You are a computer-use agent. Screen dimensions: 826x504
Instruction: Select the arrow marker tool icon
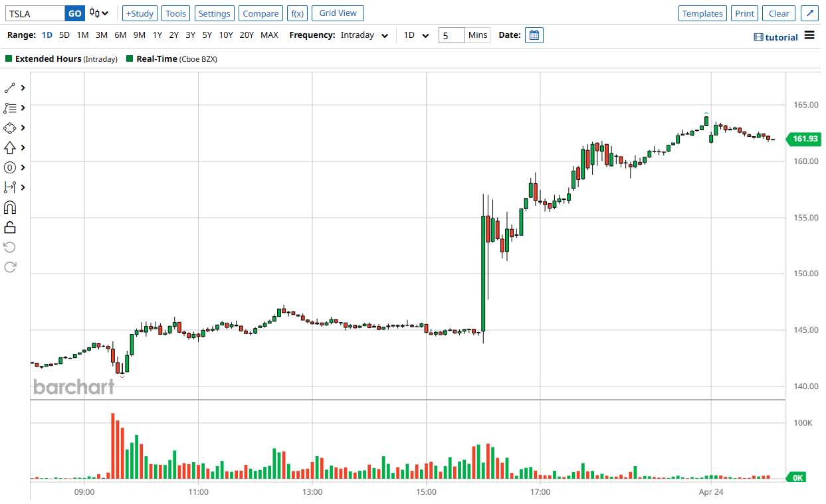tap(9, 147)
